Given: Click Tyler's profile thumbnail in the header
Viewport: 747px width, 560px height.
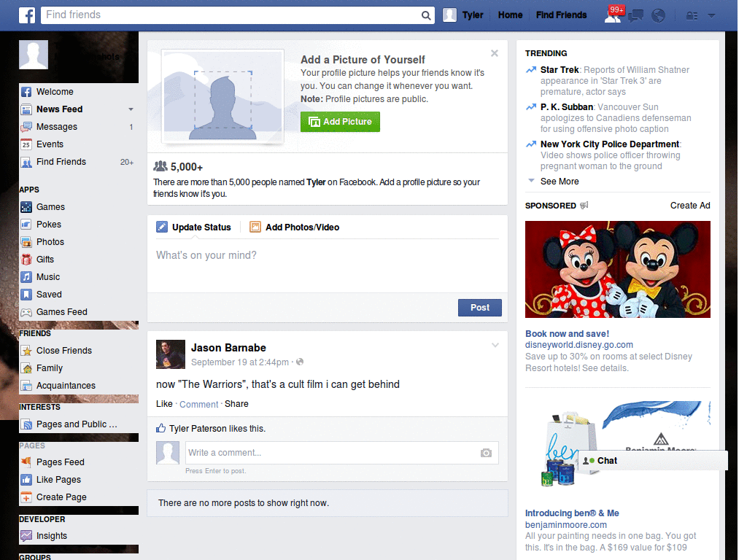Looking at the screenshot, I should tap(449, 15).
